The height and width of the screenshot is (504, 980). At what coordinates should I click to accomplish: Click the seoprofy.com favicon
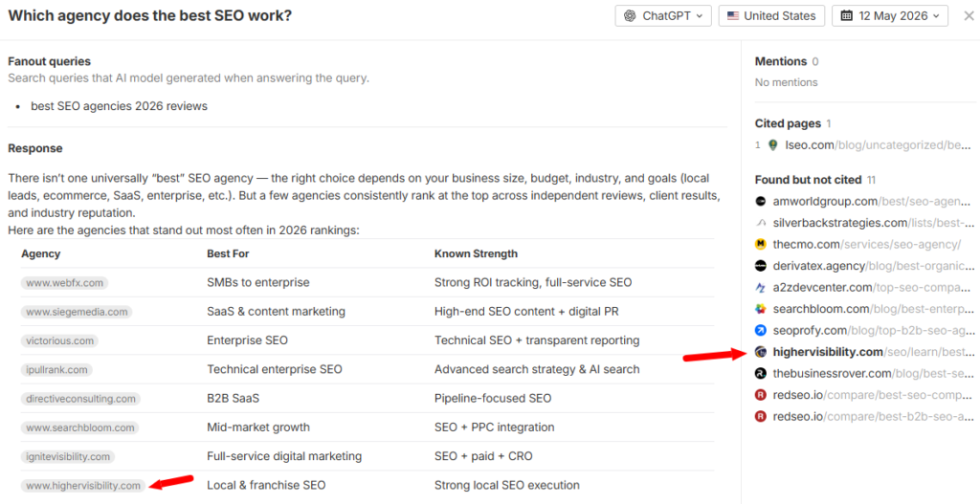761,330
